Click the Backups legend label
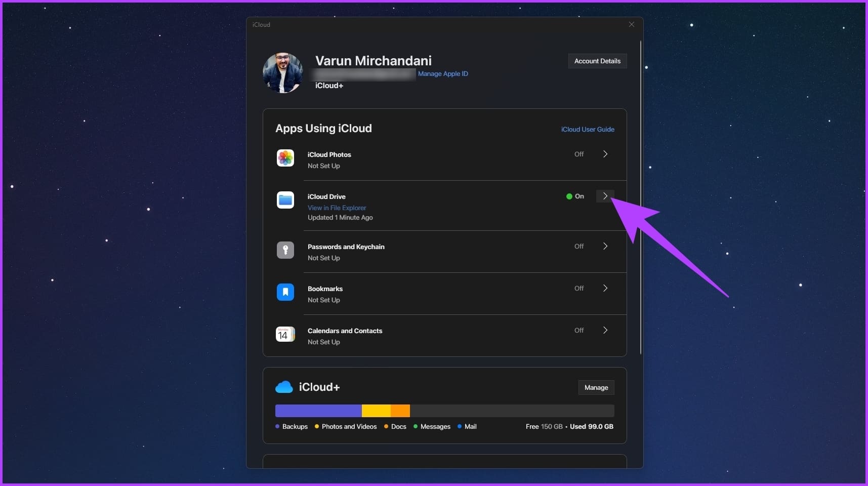The image size is (868, 486). (x=295, y=426)
